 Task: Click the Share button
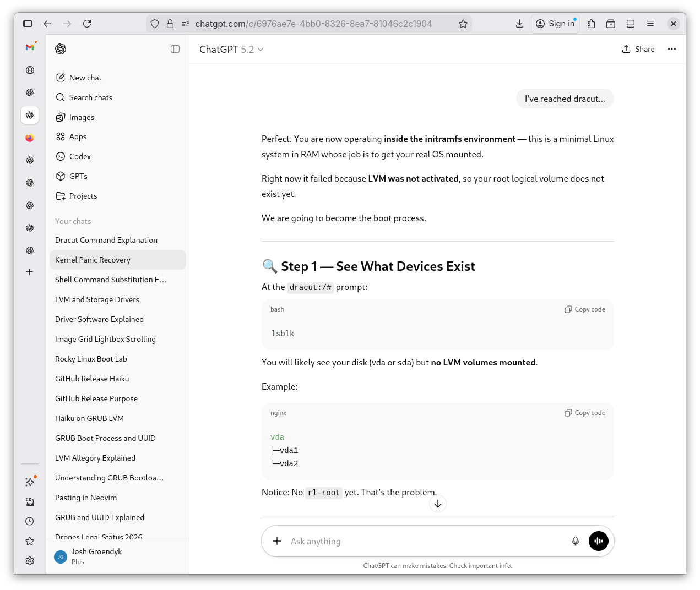638,49
